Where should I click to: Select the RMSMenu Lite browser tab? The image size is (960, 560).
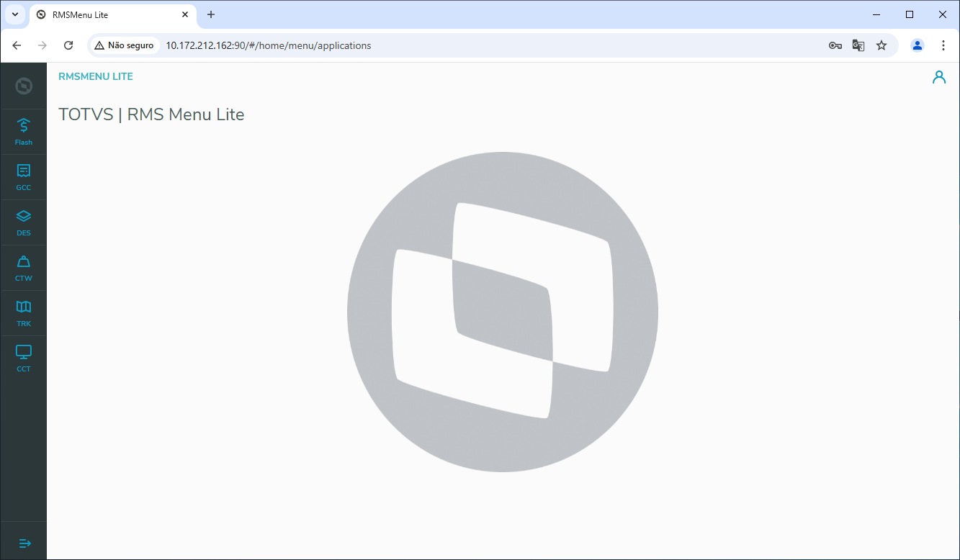tap(112, 15)
